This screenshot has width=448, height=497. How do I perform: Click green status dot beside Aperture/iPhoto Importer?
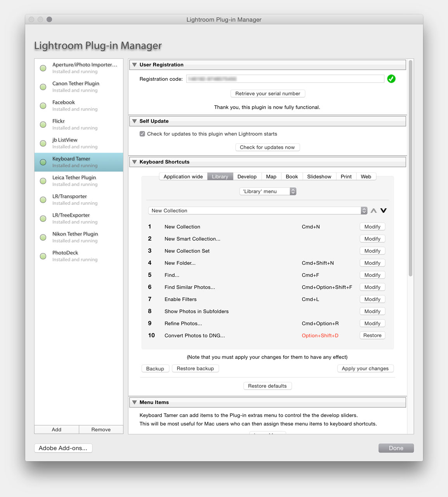coord(43,68)
